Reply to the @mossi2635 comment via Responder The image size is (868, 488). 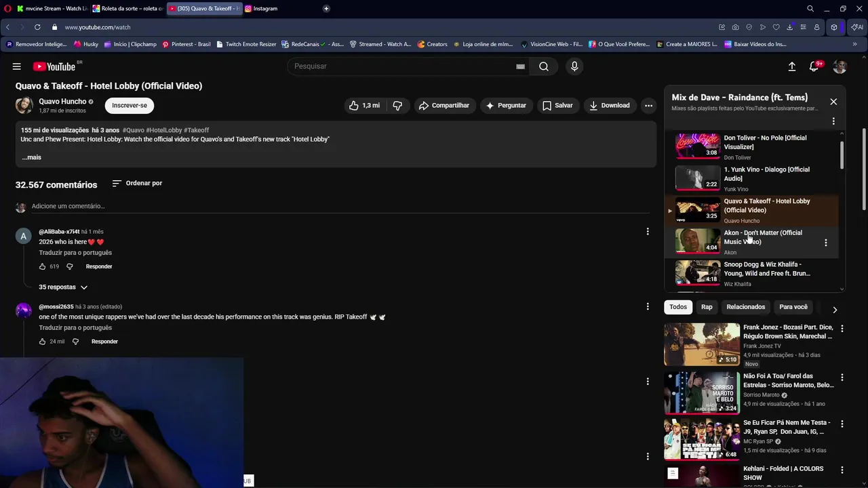coord(104,342)
